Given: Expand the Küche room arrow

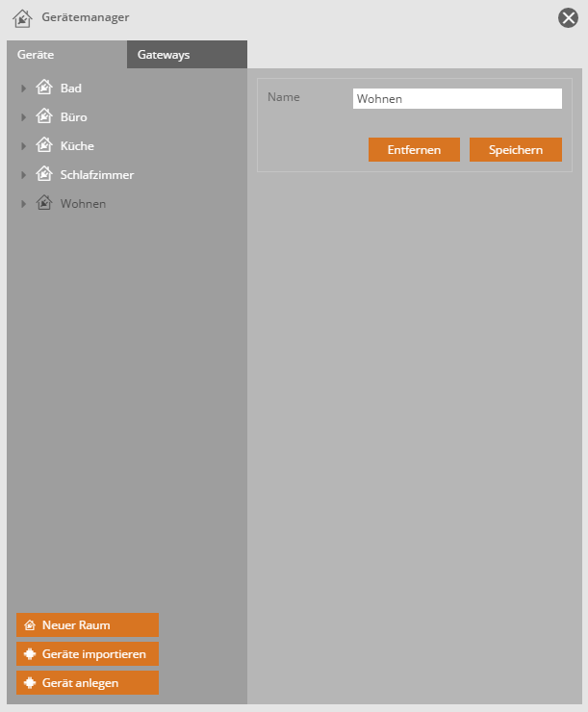Looking at the screenshot, I should [x=24, y=146].
